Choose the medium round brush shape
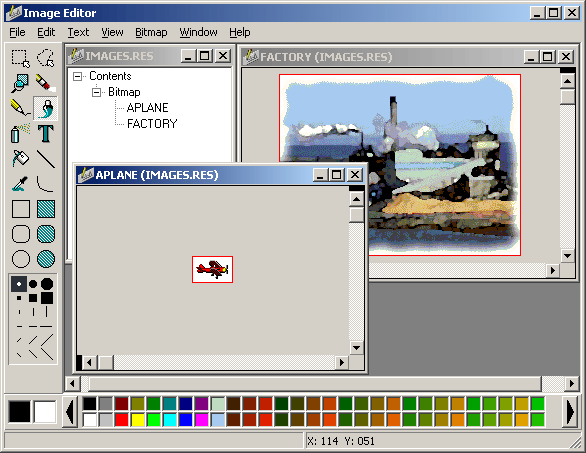The image size is (586, 453). click(x=33, y=284)
